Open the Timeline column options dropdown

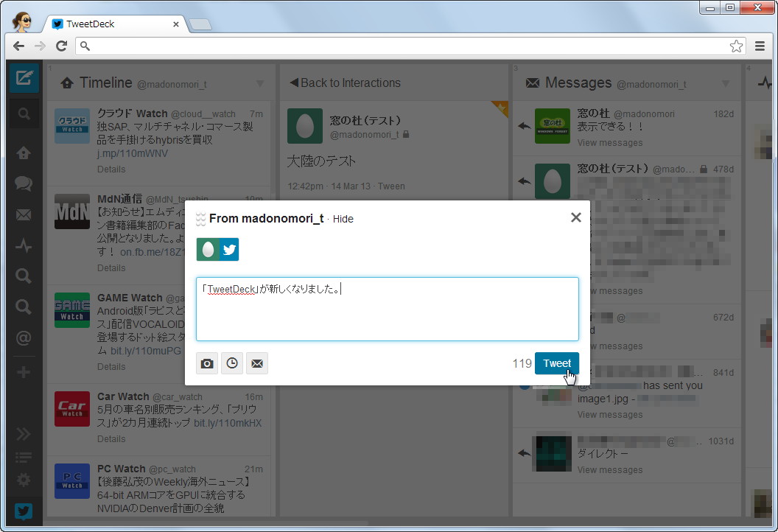259,83
